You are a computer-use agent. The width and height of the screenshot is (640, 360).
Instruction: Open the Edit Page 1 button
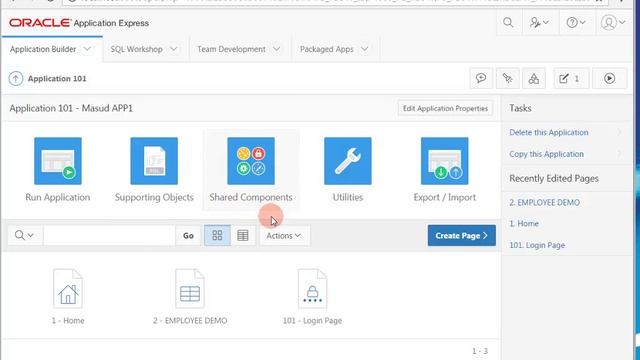(x=571, y=78)
